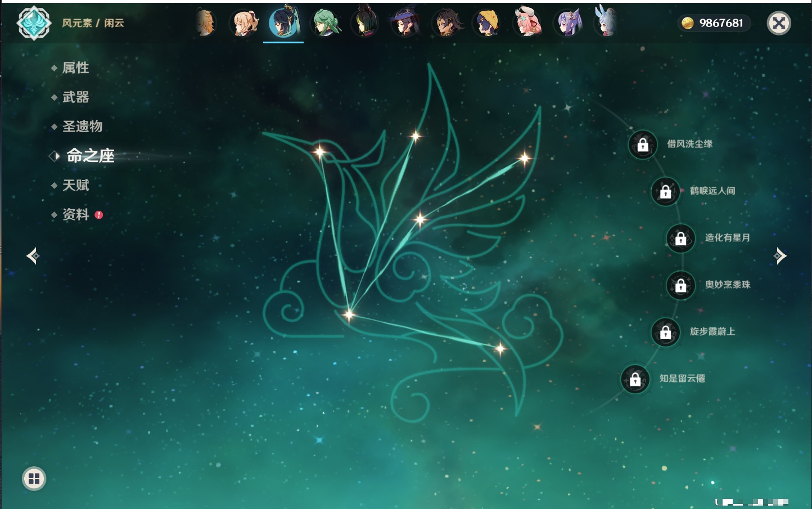Select the purple twin-tail character portrait
The width and height of the screenshot is (812, 509).
pyautogui.click(x=569, y=23)
